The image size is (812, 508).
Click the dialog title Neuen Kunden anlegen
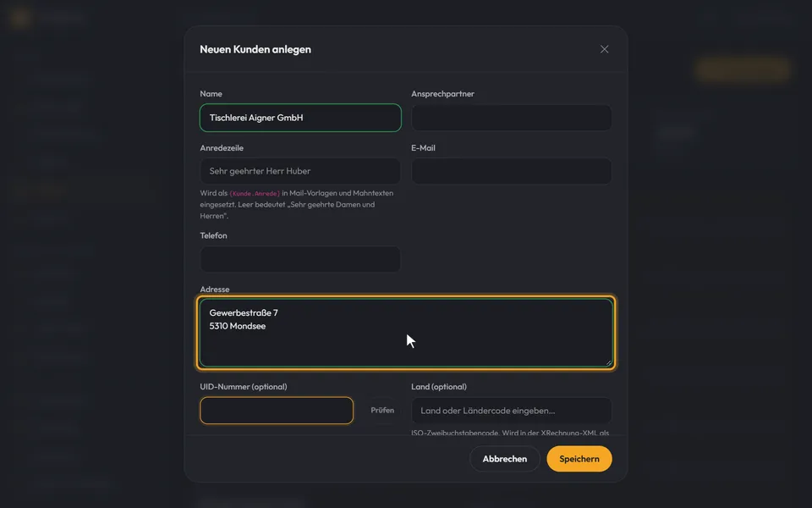(255, 49)
